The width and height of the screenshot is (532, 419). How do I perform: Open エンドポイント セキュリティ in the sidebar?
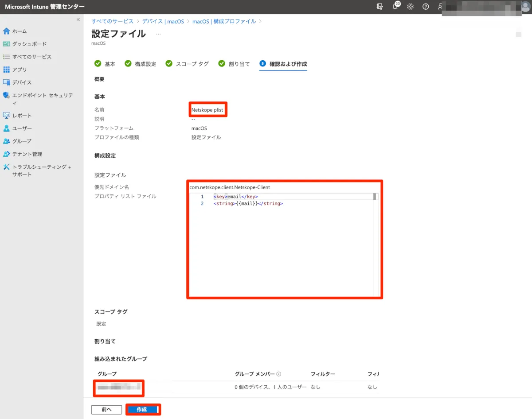[x=42, y=99]
